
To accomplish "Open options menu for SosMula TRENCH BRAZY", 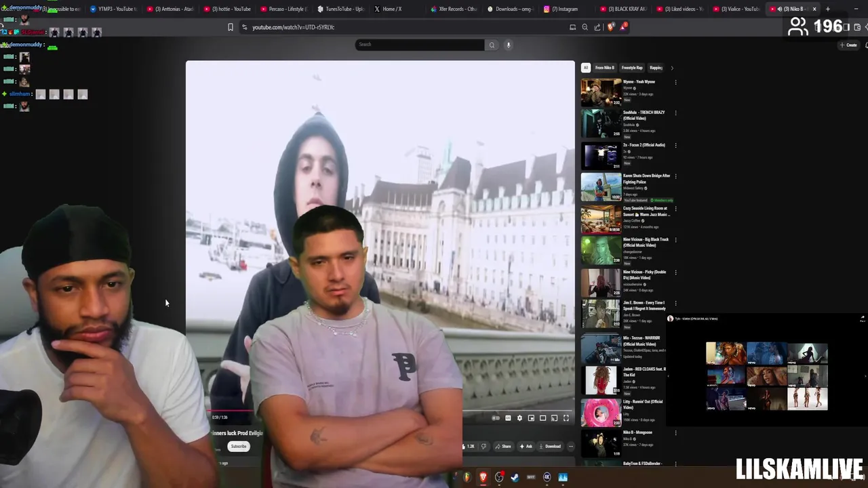I will point(675,113).
